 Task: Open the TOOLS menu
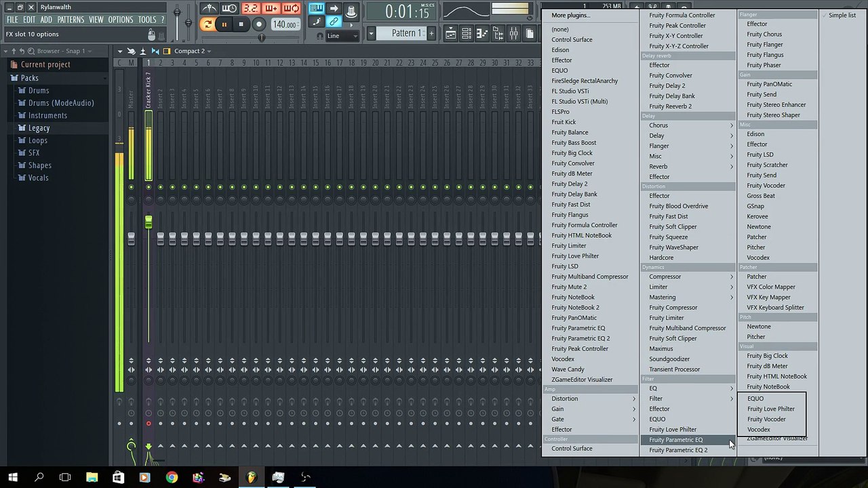[147, 20]
